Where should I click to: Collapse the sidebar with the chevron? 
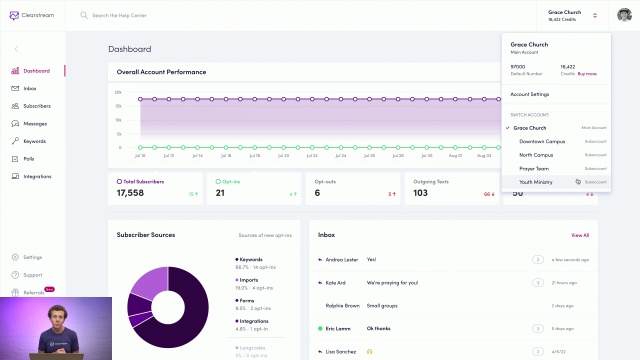pos(16,49)
